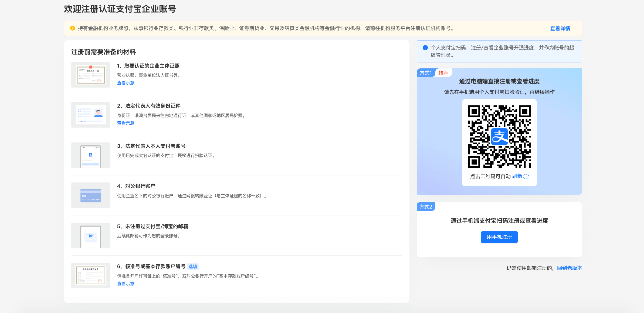Click the Alipay logo in QR code center
This screenshot has width=644, height=313.
click(x=499, y=137)
